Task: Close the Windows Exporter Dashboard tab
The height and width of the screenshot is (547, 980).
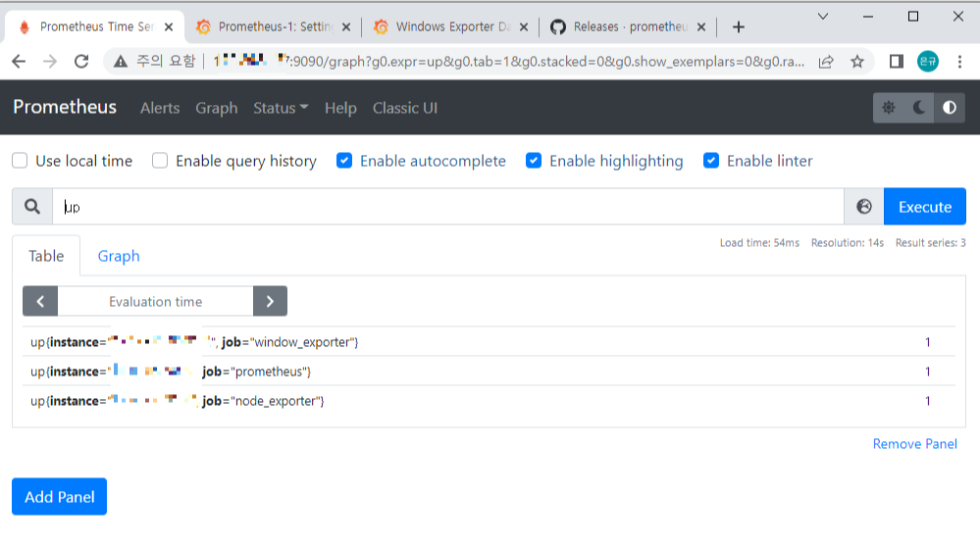Action: pyautogui.click(x=524, y=26)
